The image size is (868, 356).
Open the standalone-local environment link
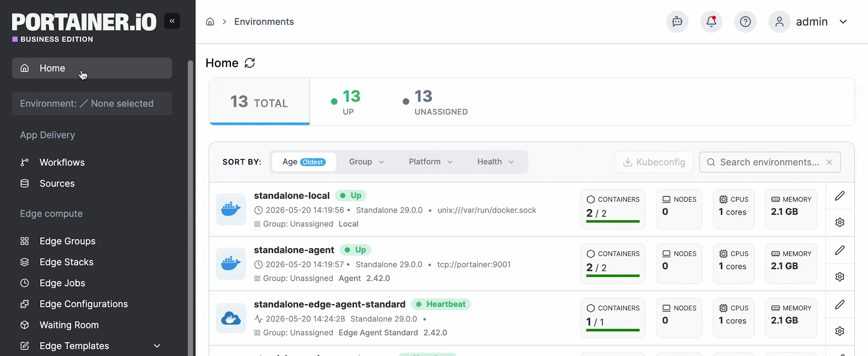(x=292, y=195)
